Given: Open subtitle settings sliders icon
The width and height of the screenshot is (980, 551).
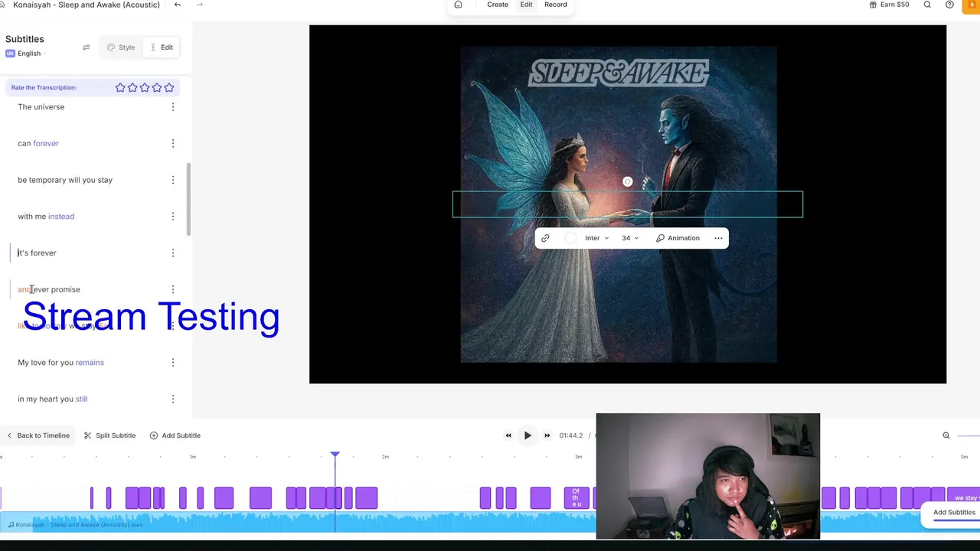Looking at the screenshot, I should (86, 47).
